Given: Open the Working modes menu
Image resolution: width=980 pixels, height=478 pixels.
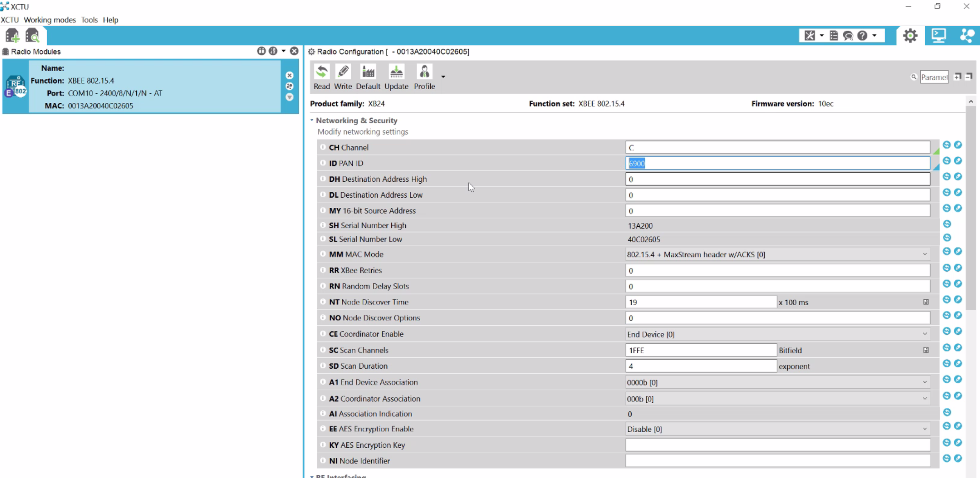Looking at the screenshot, I should point(50,20).
